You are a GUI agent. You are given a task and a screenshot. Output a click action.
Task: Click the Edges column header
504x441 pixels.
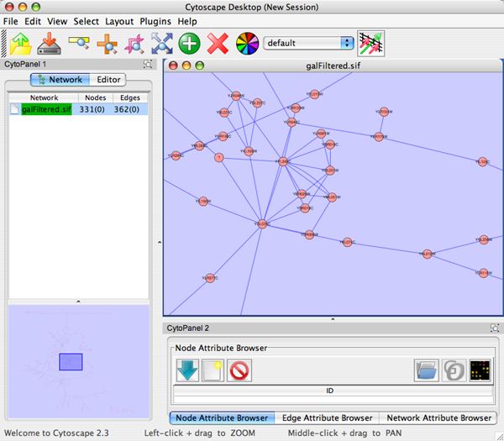coord(130,97)
